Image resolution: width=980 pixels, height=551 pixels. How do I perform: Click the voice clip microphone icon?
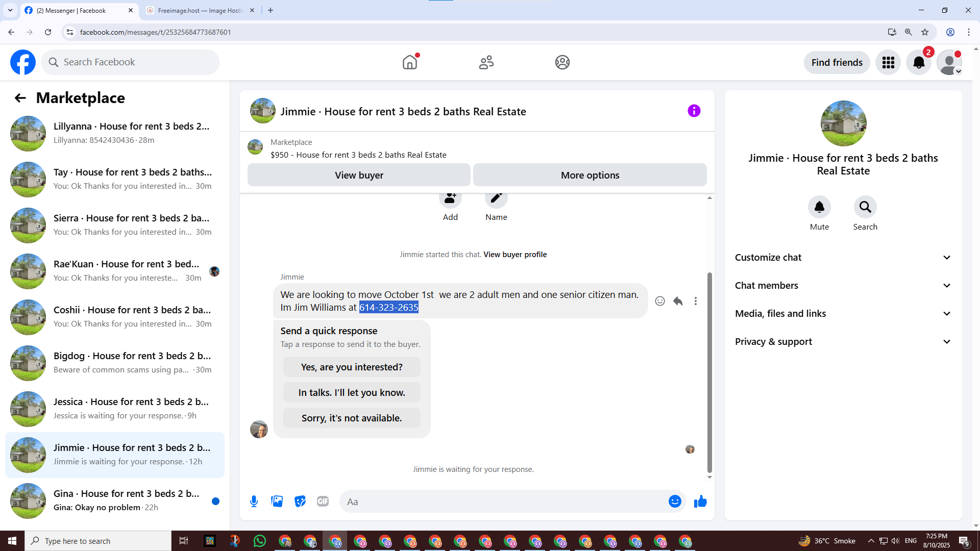[254, 502]
